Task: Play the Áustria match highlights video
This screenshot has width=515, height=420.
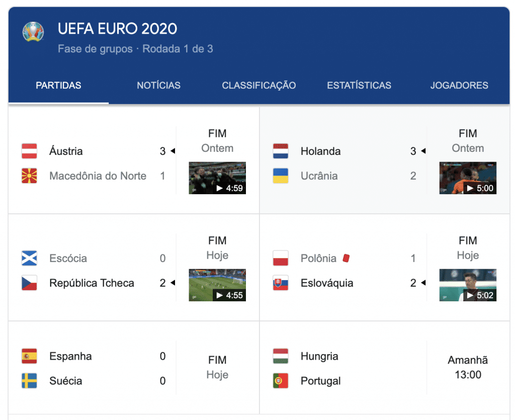Action: coord(217,178)
